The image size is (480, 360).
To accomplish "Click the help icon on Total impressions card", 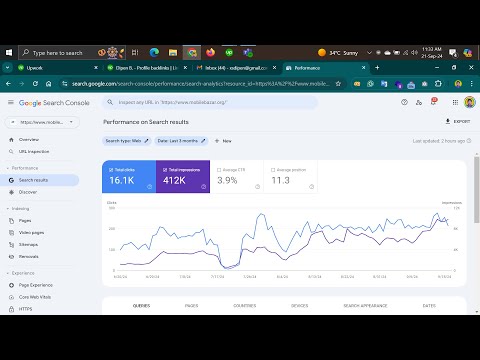I will coord(204,187).
